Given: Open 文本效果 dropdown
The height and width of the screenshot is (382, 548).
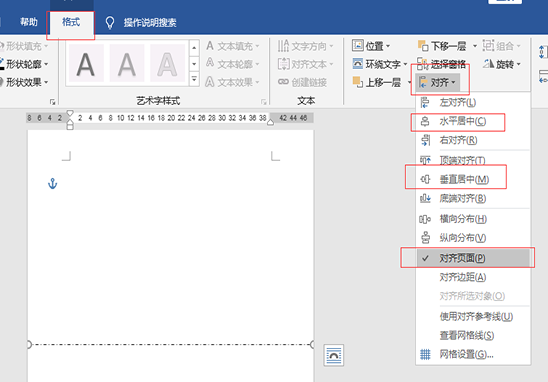Looking at the screenshot, I should click(x=233, y=82).
